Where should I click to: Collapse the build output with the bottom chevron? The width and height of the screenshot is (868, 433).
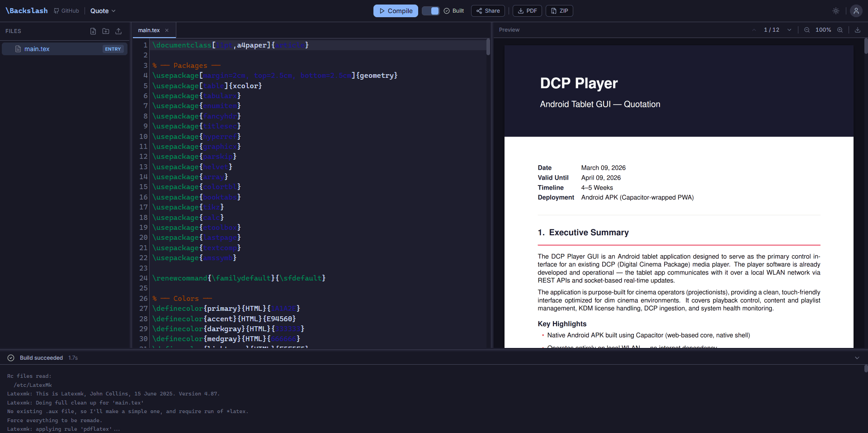(x=857, y=357)
